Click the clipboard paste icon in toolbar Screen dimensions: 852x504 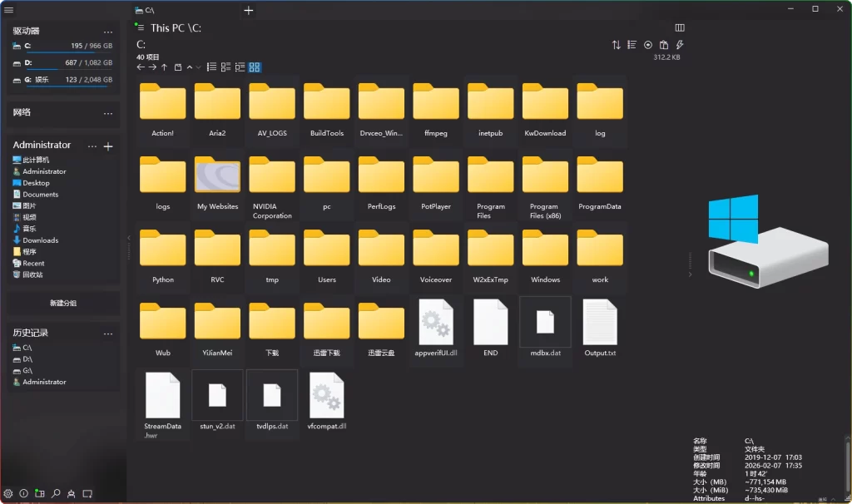(x=663, y=45)
